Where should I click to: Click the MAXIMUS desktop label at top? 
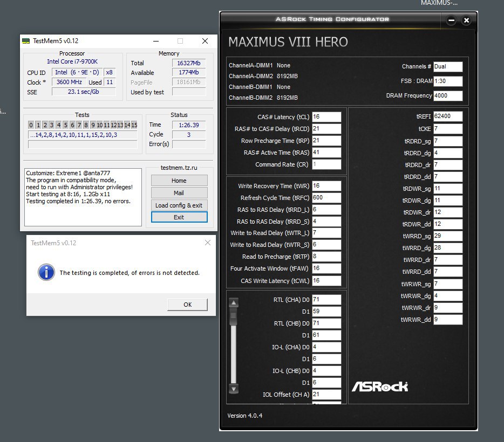click(x=439, y=3)
